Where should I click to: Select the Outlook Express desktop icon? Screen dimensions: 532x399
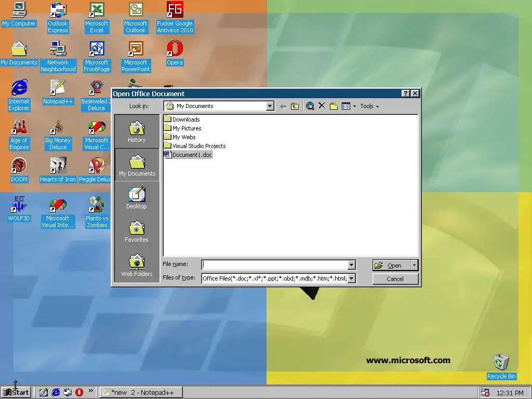pos(58,18)
